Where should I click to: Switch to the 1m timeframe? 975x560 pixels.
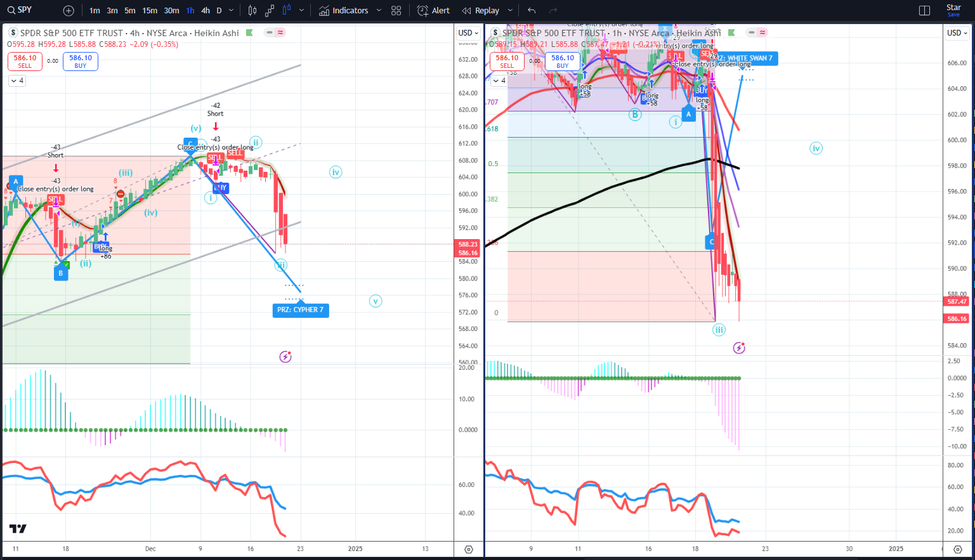coord(95,11)
